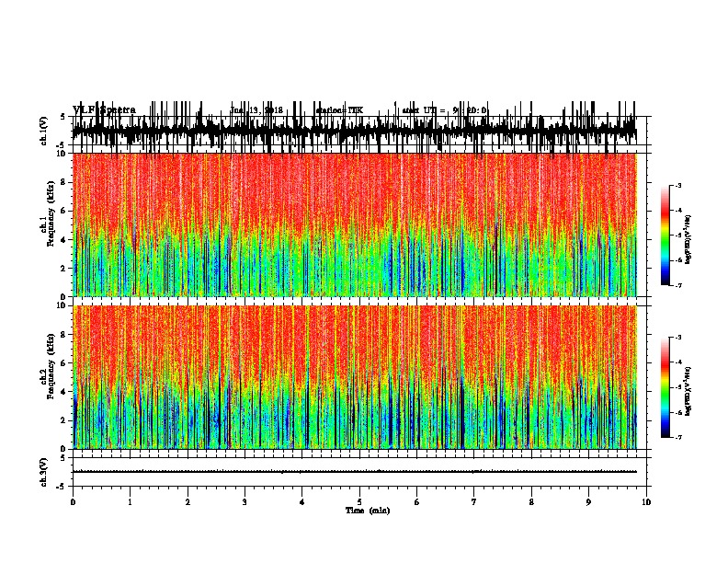
Task: Click the ch.1 color bar log(PSD) label
Action: [x=688, y=240]
